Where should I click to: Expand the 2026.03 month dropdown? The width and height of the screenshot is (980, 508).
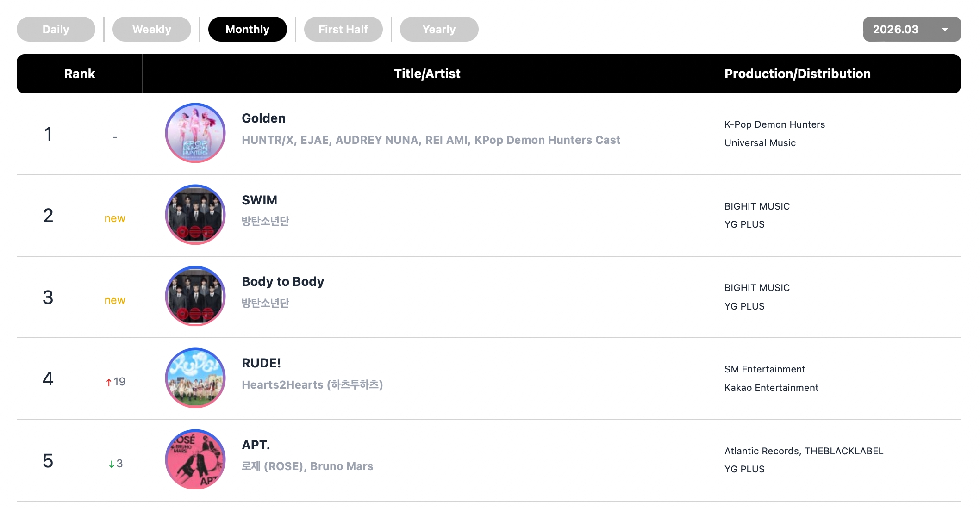pos(911,29)
